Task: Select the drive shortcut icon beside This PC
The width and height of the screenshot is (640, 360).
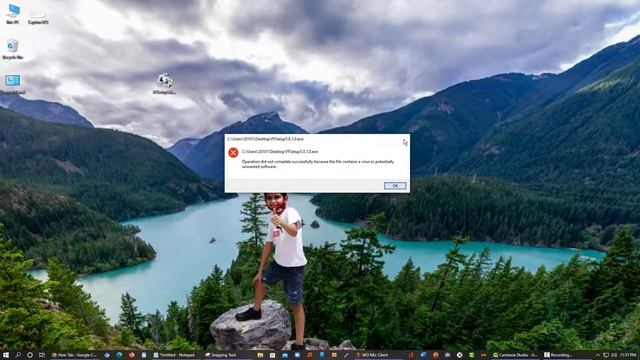Action: tap(38, 17)
